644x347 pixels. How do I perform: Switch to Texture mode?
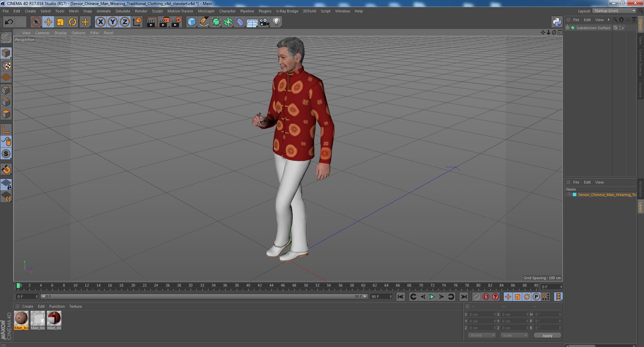[6, 65]
